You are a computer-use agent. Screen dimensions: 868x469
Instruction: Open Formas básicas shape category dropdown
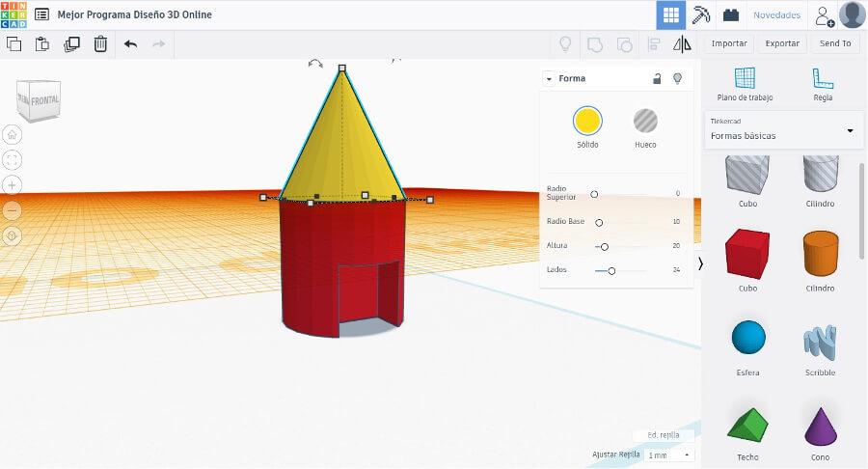pyautogui.click(x=783, y=129)
